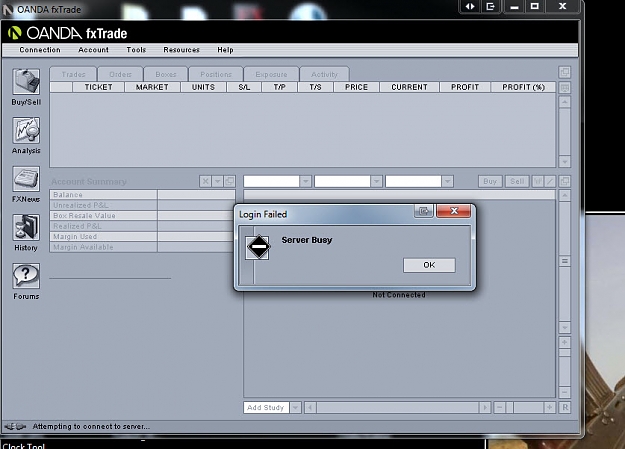625x449 pixels.
Task: Click the chart Buy button
Action: click(490, 181)
